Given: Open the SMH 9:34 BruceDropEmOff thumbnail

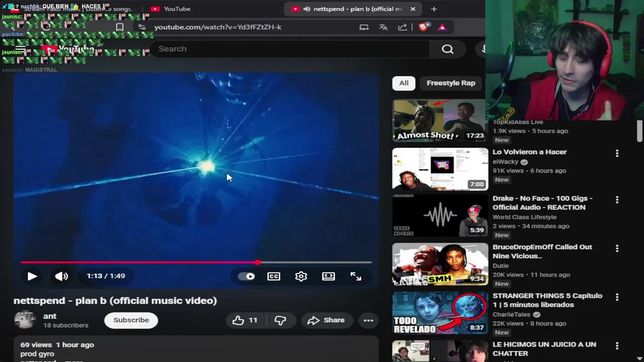Looking at the screenshot, I should pyautogui.click(x=440, y=264).
